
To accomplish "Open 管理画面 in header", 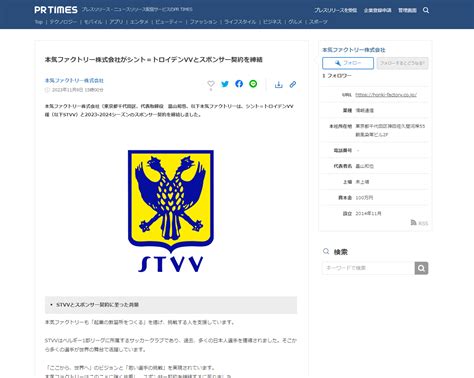I will (407, 10).
